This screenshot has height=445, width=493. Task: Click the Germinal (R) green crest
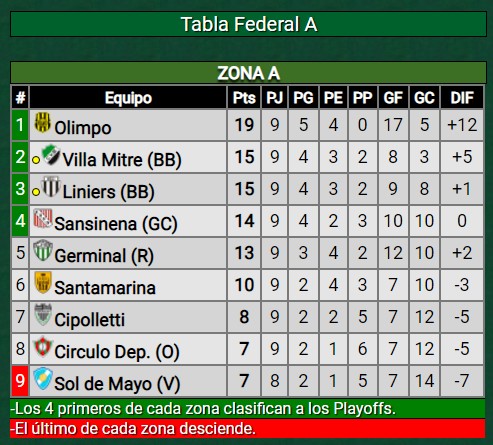(43, 250)
